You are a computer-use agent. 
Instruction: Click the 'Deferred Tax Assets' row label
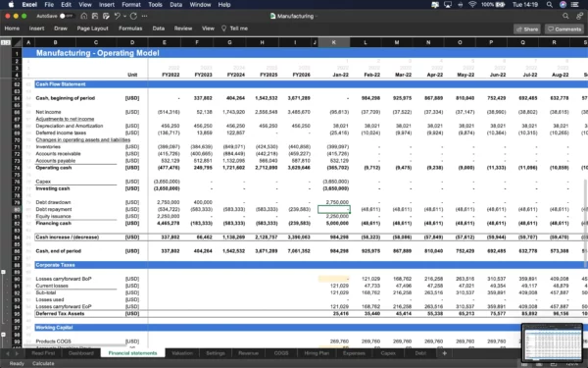[60, 313]
